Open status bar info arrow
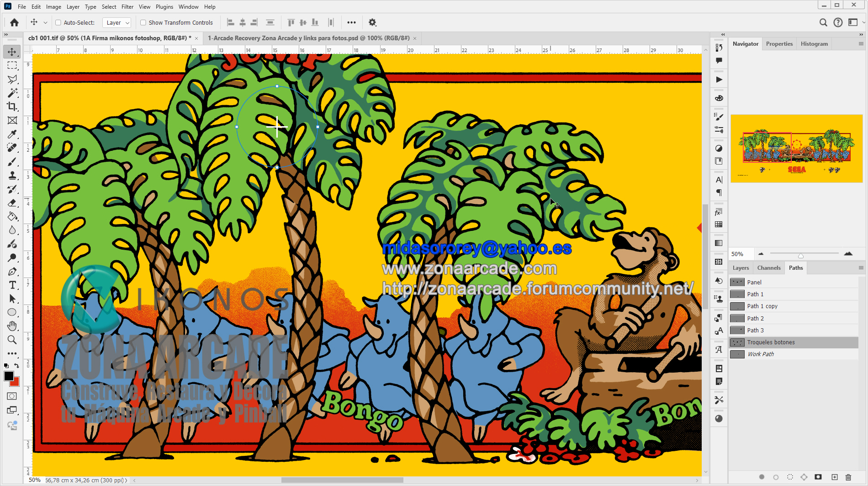 (126, 481)
